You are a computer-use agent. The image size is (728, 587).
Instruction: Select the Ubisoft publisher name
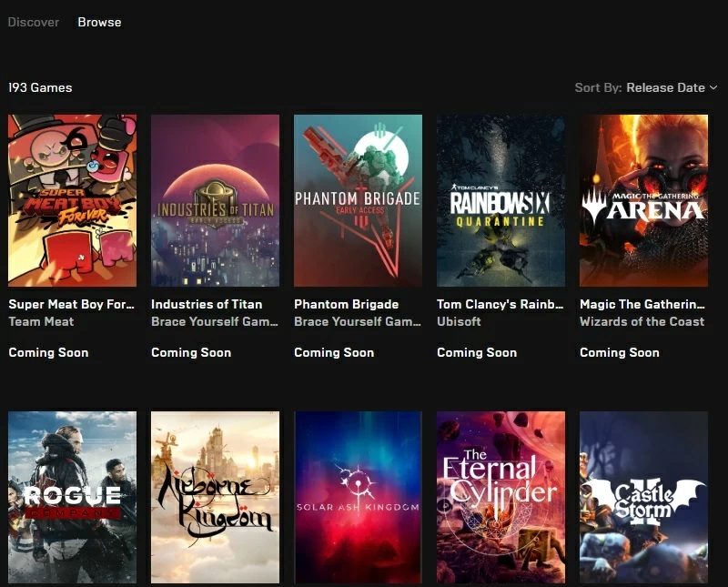459,321
